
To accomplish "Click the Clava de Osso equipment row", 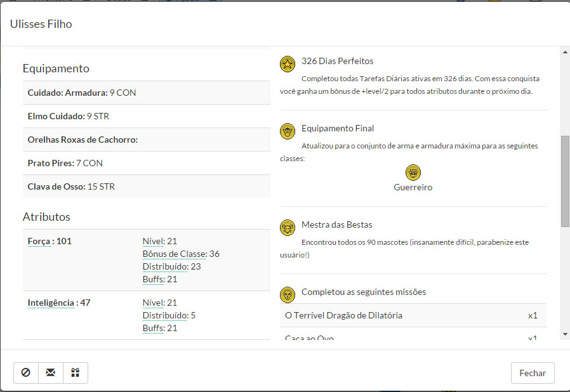I will click(146, 186).
